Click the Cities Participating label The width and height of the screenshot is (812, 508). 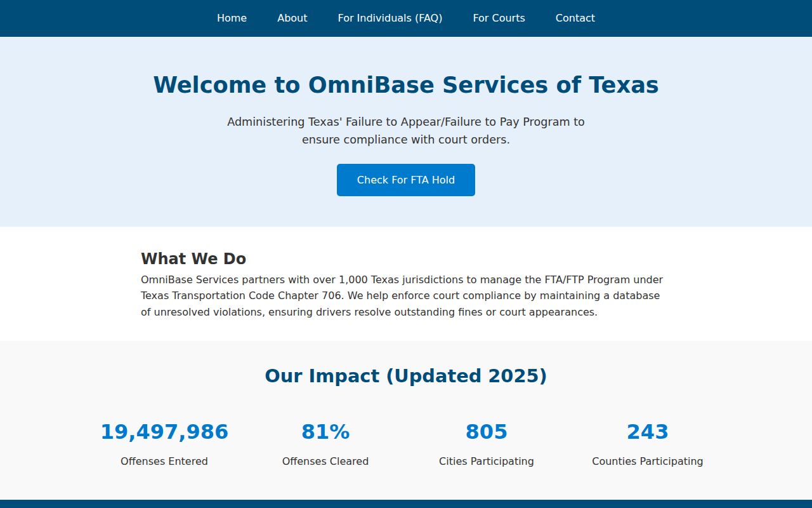coord(487,462)
